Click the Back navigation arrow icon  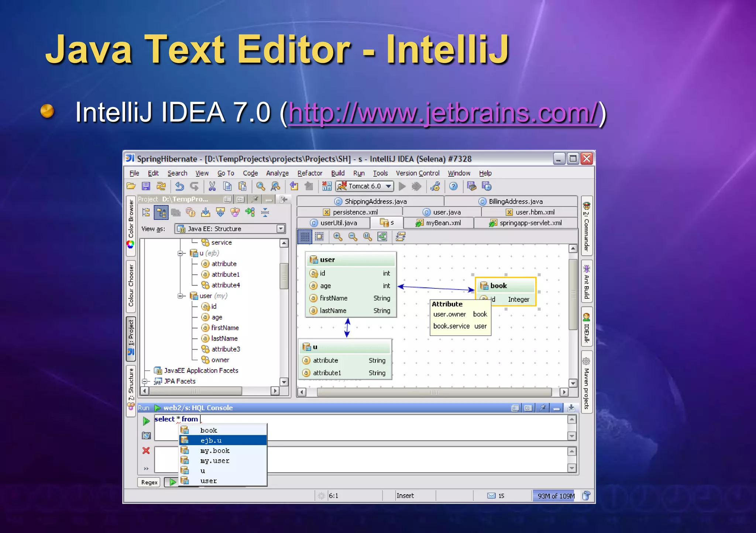(294, 186)
